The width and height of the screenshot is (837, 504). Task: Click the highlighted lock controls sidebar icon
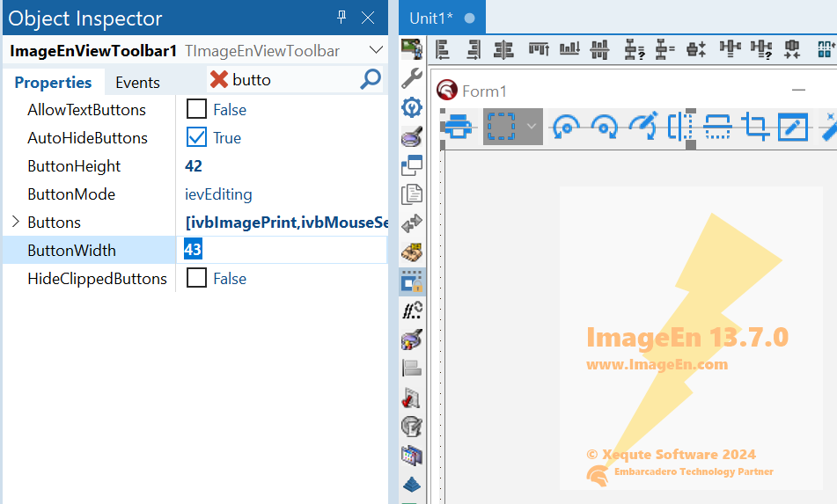(412, 281)
